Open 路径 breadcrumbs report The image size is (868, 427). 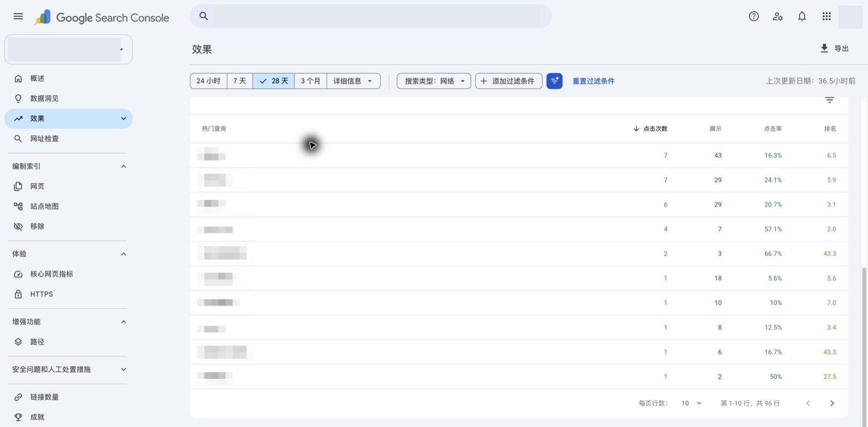pyautogui.click(x=68, y=342)
